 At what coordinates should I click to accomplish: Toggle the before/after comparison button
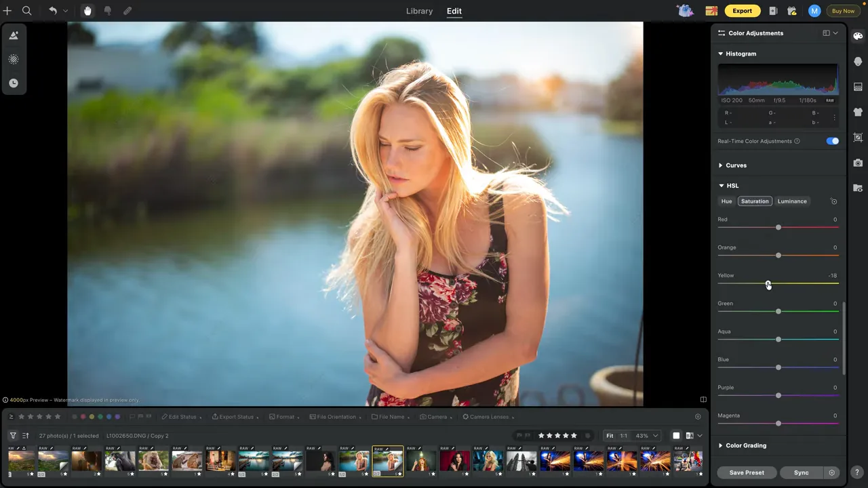690,436
